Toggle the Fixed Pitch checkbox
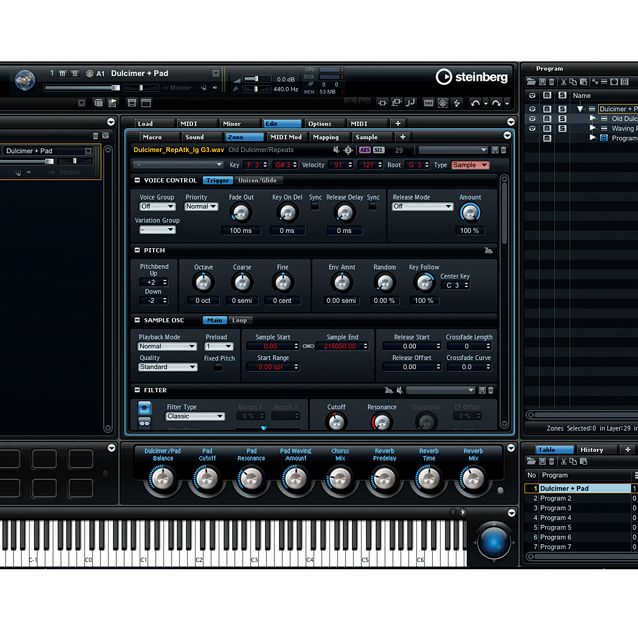638x638 pixels. point(218,368)
